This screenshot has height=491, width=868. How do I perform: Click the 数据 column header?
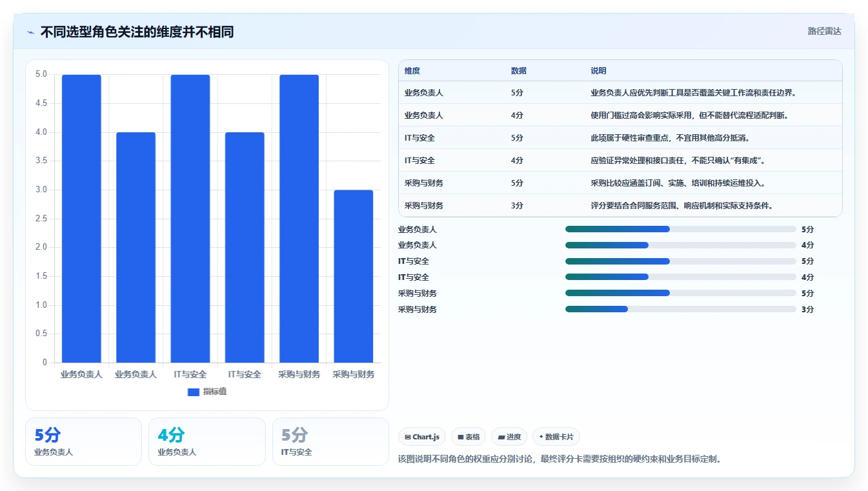[519, 71]
